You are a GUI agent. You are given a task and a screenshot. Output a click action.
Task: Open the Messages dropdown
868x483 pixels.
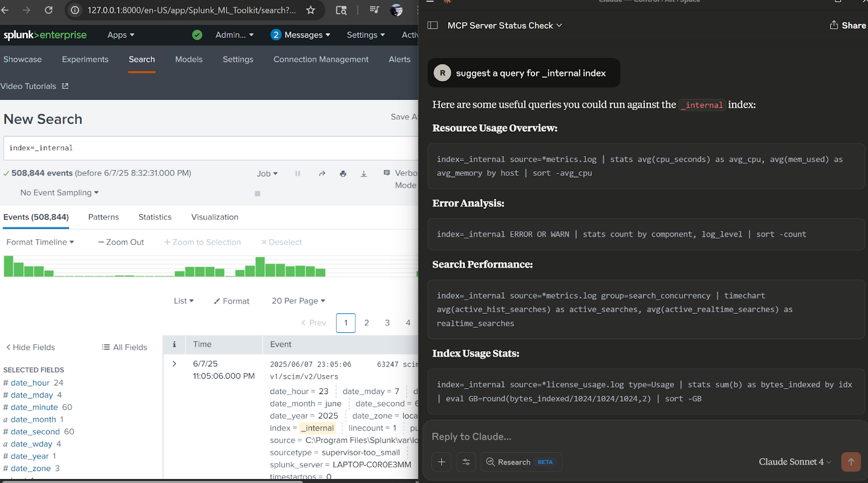click(301, 35)
